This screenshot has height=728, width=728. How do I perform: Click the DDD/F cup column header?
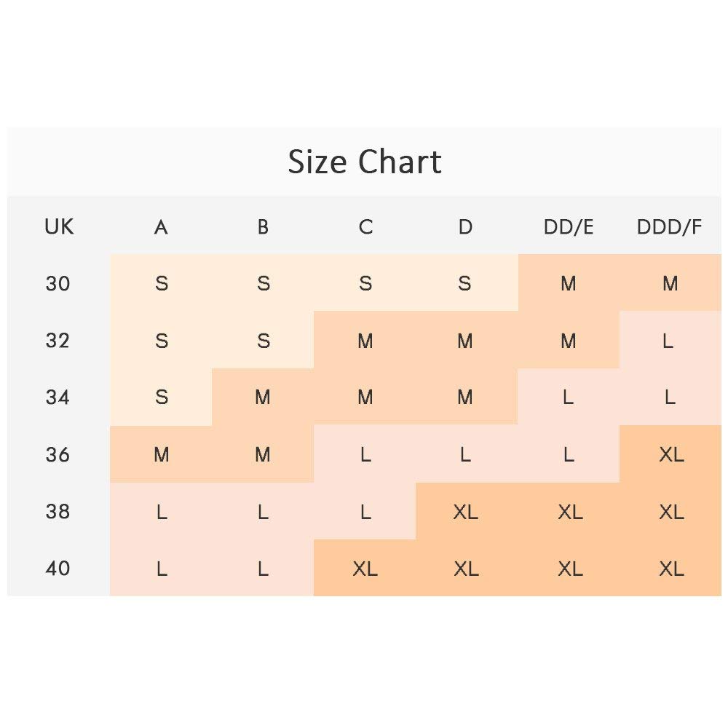pyautogui.click(x=670, y=227)
